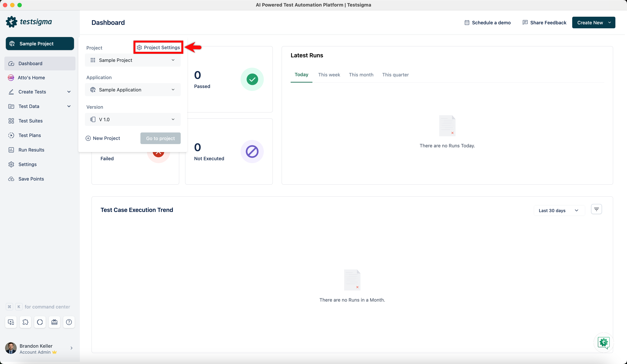Click the trend filter icon button

tap(596, 209)
